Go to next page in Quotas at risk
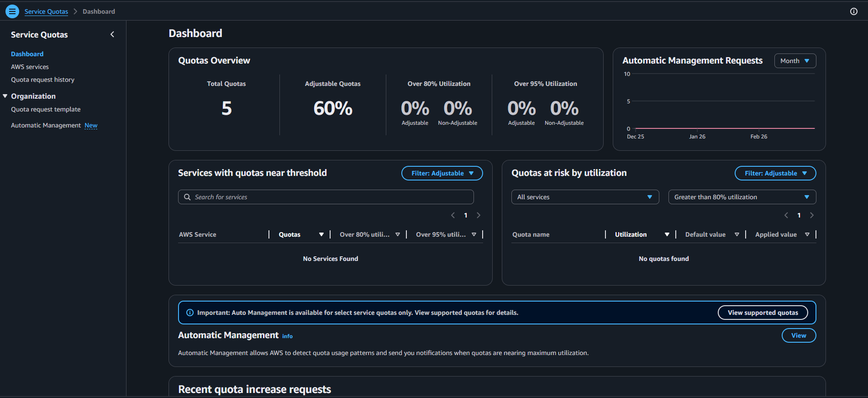 pyautogui.click(x=812, y=215)
